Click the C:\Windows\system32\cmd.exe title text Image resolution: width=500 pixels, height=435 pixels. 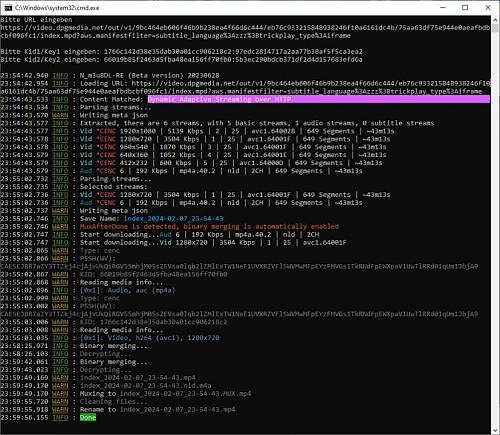click(57, 8)
